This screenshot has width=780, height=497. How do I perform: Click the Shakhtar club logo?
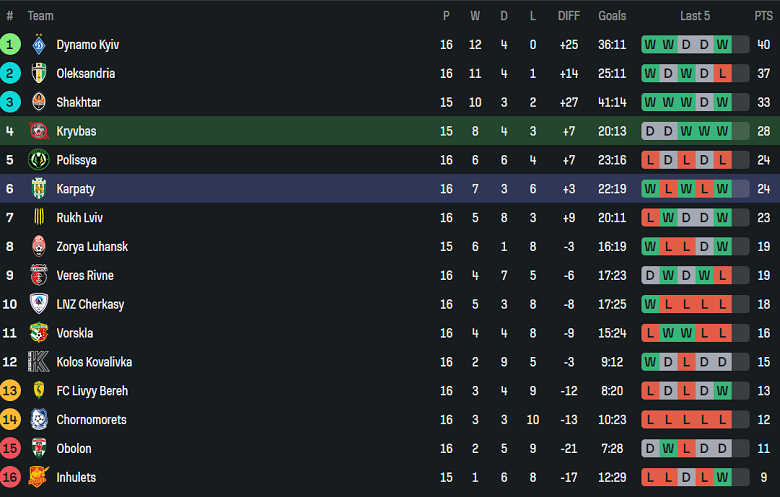tap(39, 102)
